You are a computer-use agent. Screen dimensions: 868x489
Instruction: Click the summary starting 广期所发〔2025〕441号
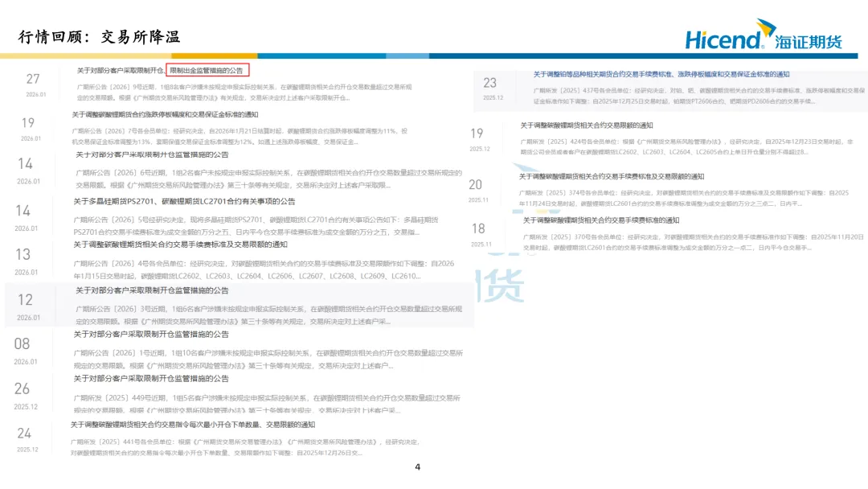(245, 447)
